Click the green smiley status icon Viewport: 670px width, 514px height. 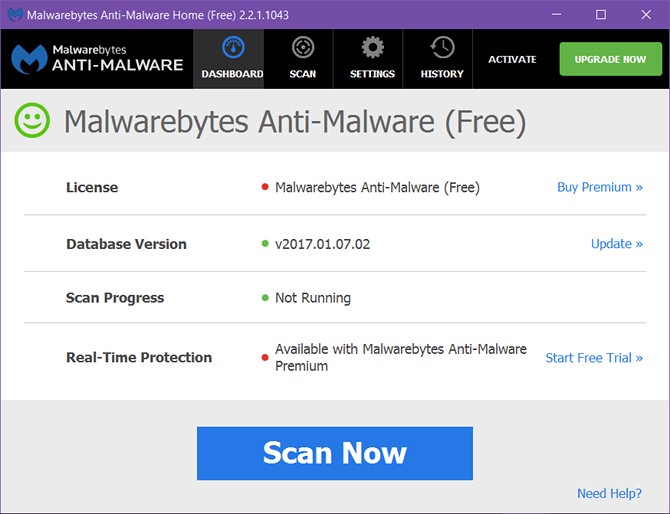click(x=32, y=122)
